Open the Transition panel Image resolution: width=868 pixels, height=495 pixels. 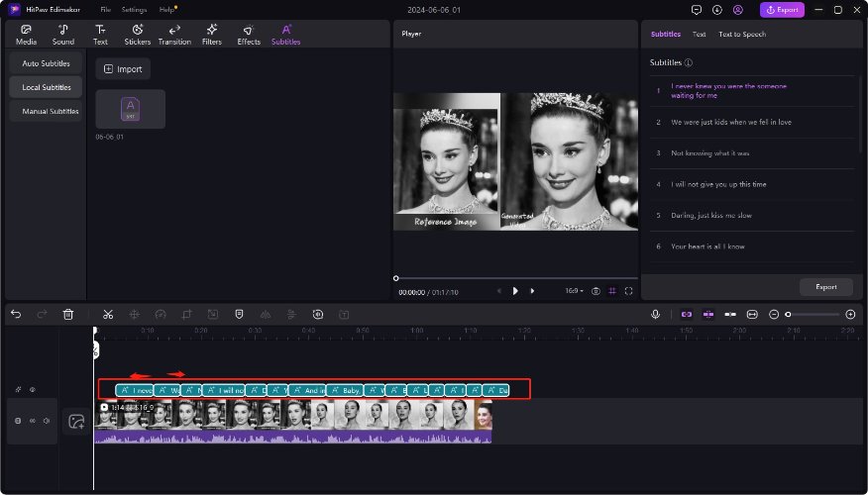(174, 35)
